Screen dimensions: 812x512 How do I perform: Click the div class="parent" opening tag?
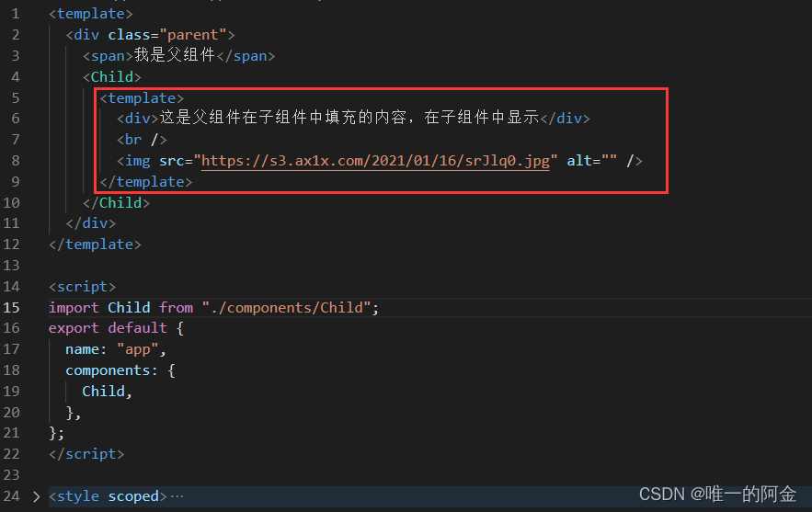[150, 35]
